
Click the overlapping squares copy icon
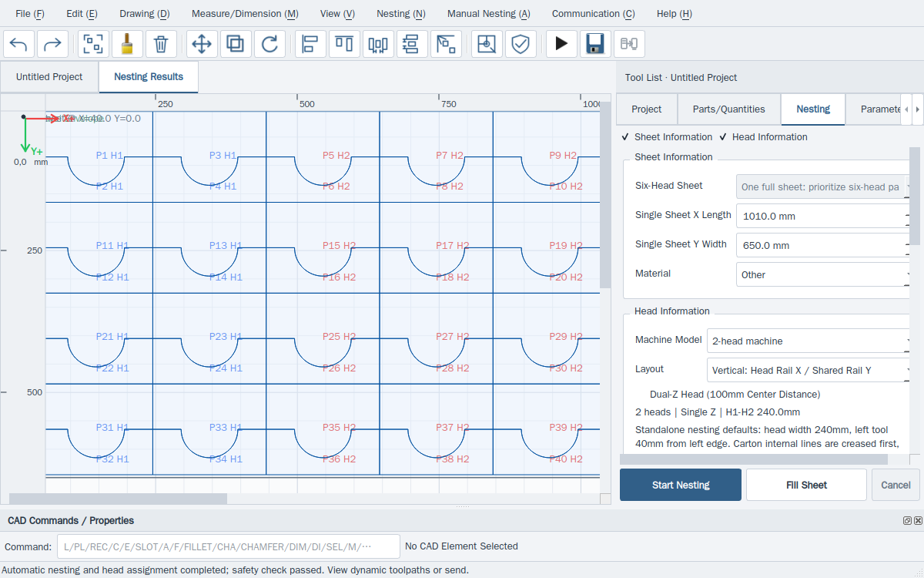[236, 44]
